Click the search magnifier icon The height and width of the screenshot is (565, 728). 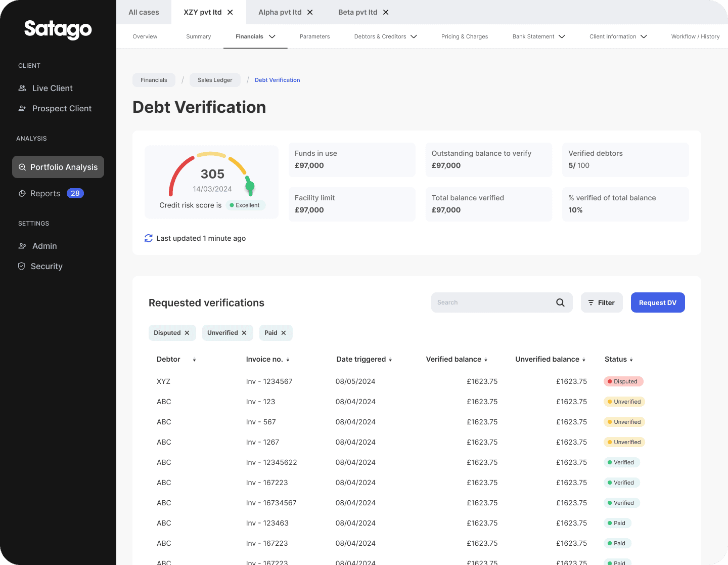pyautogui.click(x=560, y=302)
